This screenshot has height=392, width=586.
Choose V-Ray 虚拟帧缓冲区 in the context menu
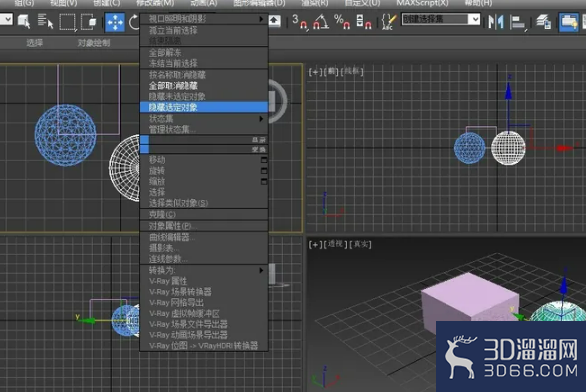coord(204,314)
